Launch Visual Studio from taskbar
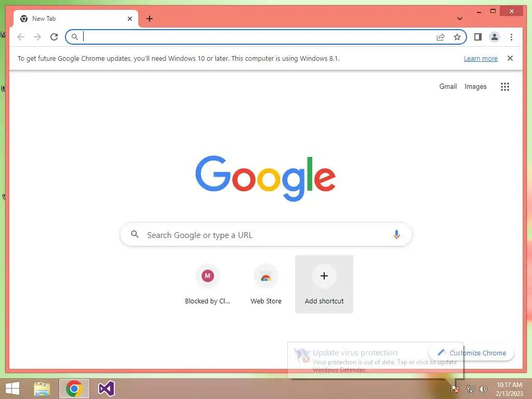 point(106,389)
